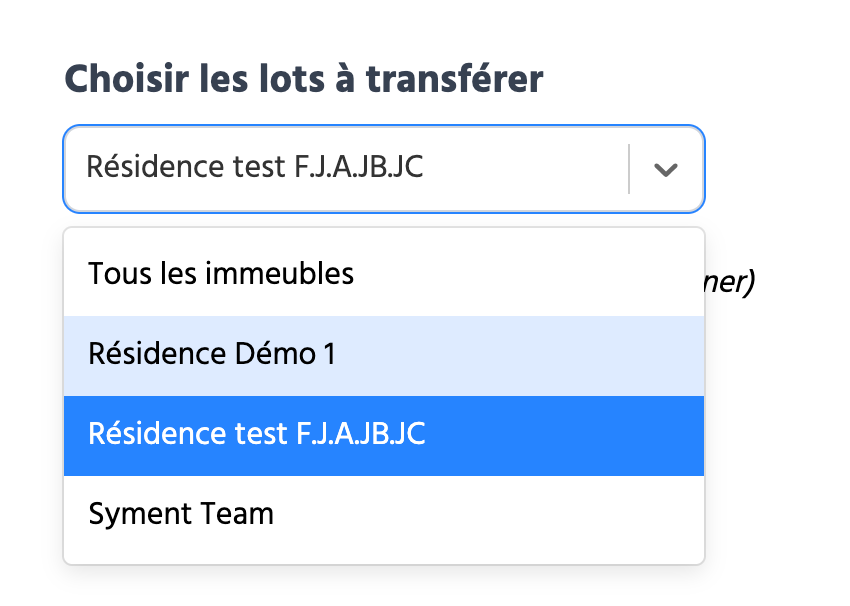
Task: Select highlighted 'Résidence test F.J.A.JB.JC' option
Action: click(x=384, y=436)
